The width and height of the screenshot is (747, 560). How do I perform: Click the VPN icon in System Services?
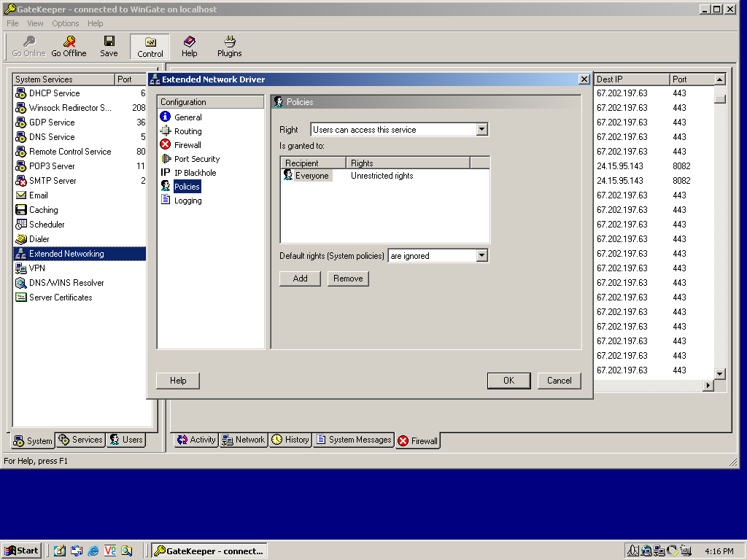20,268
